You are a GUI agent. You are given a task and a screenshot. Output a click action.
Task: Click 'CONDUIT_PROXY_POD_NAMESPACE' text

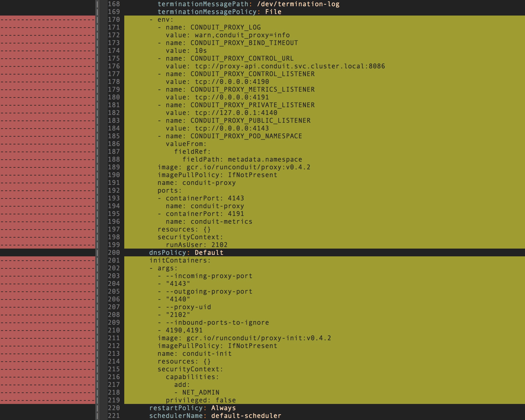tap(246, 136)
